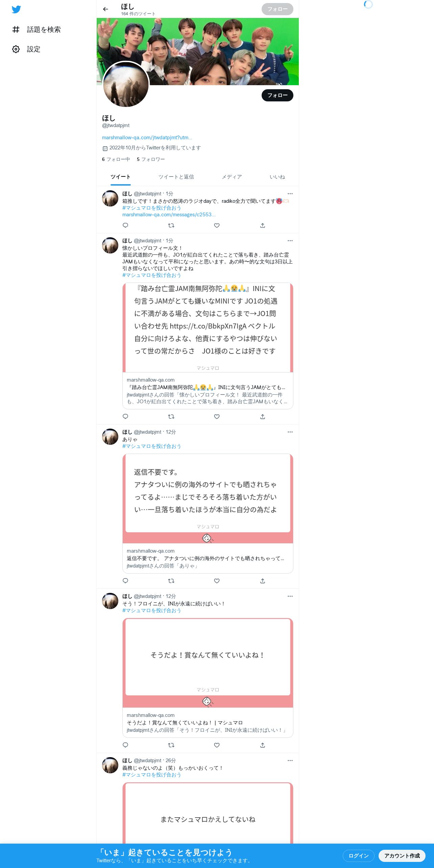Open more options on 義務じゃないのよ tweet
This screenshot has width=434, height=868.
point(290,761)
